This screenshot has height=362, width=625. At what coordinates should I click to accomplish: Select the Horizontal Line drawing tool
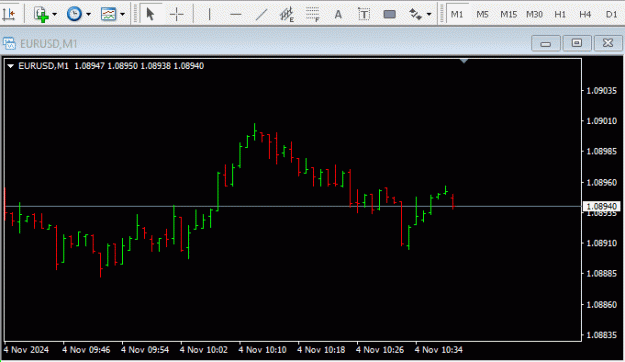coord(236,14)
